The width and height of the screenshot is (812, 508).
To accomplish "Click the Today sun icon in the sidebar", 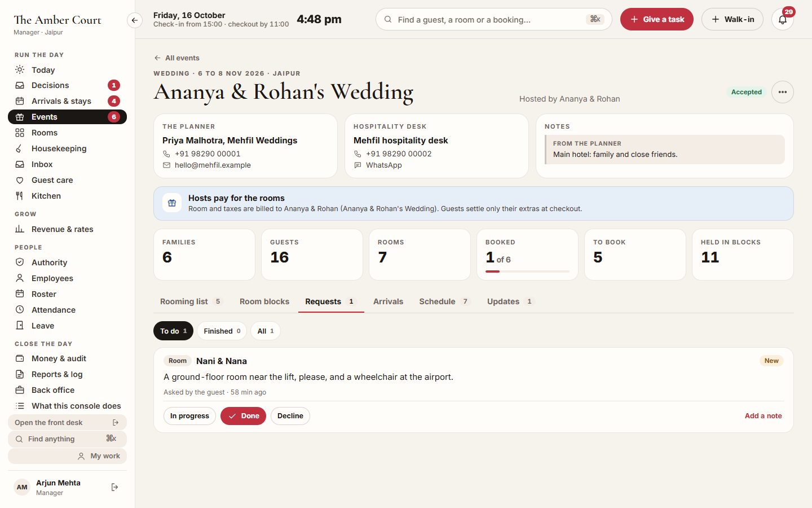I will [x=20, y=69].
